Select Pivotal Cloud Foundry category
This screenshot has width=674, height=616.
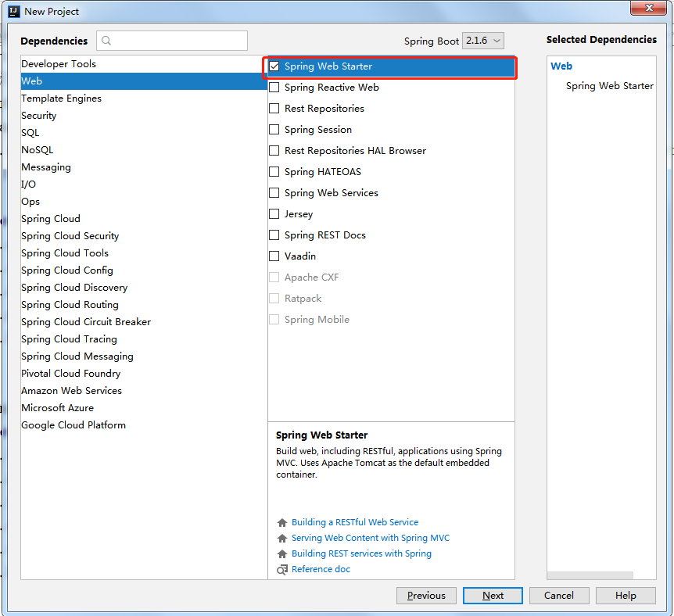coord(144,373)
